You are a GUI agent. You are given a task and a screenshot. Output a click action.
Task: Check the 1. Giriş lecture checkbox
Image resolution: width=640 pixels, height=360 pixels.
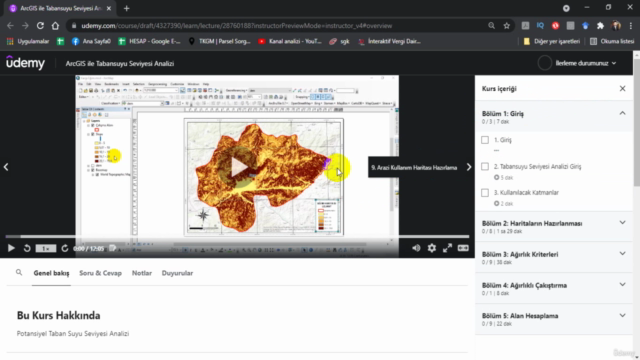[485, 140]
